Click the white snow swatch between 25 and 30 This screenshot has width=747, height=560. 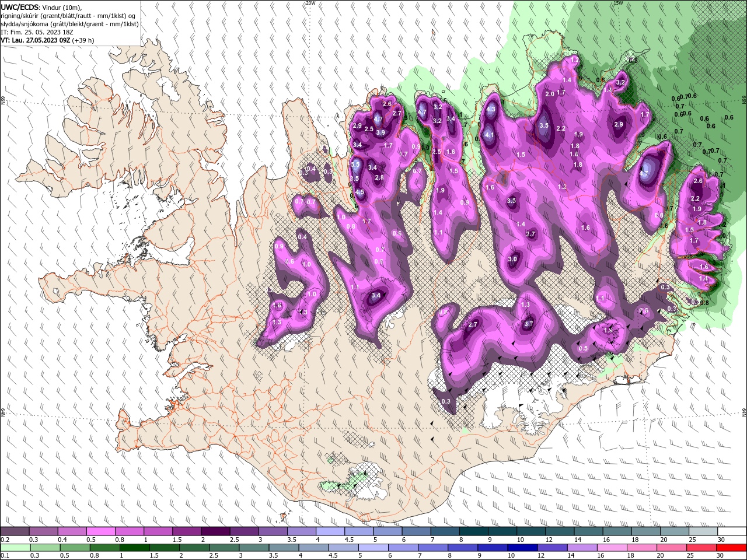point(703,531)
